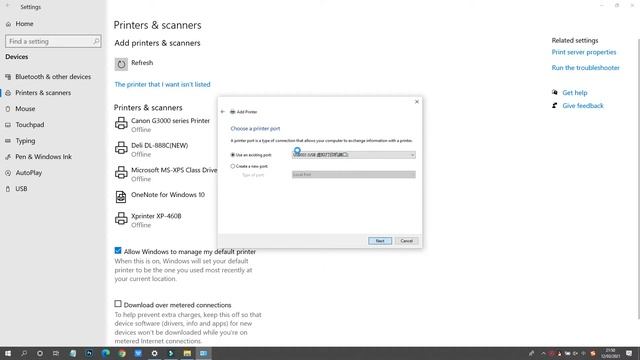The image size is (640, 360).
Task: Click the magnifier icon in Find a setting
Action: click(x=96, y=41)
